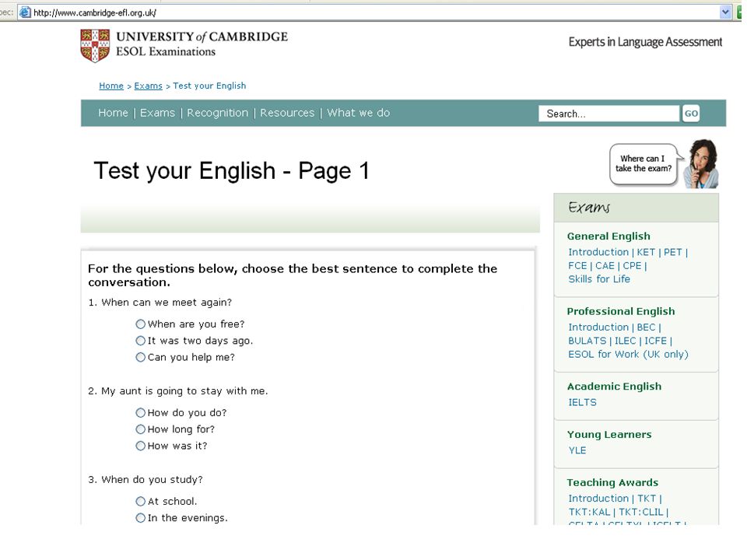Click the 'Test your English - Page 1' heading
Viewport: 747px width, 560px height.
[232, 170]
